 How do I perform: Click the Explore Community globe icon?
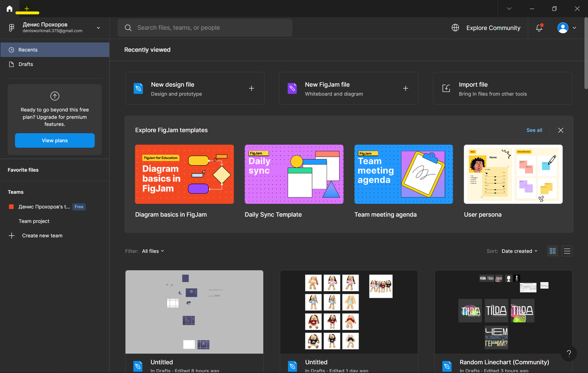pyautogui.click(x=455, y=28)
